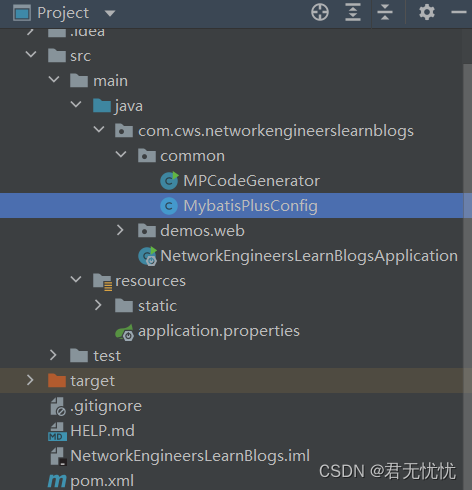
Task: Click the demos.web package folder icon
Action: tap(147, 230)
